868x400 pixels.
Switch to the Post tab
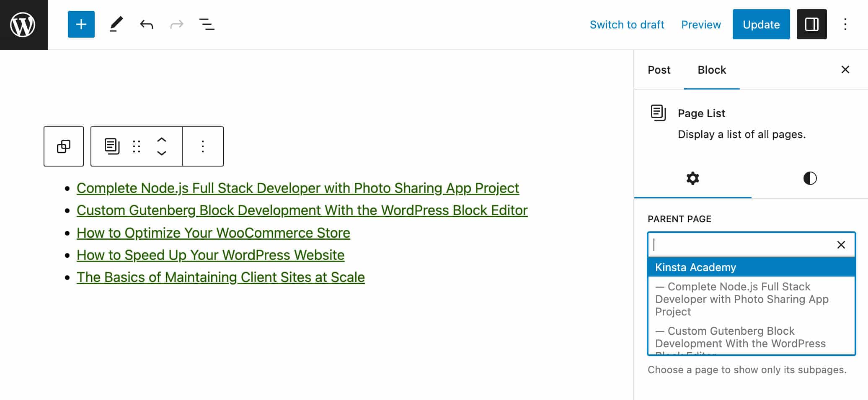click(659, 70)
